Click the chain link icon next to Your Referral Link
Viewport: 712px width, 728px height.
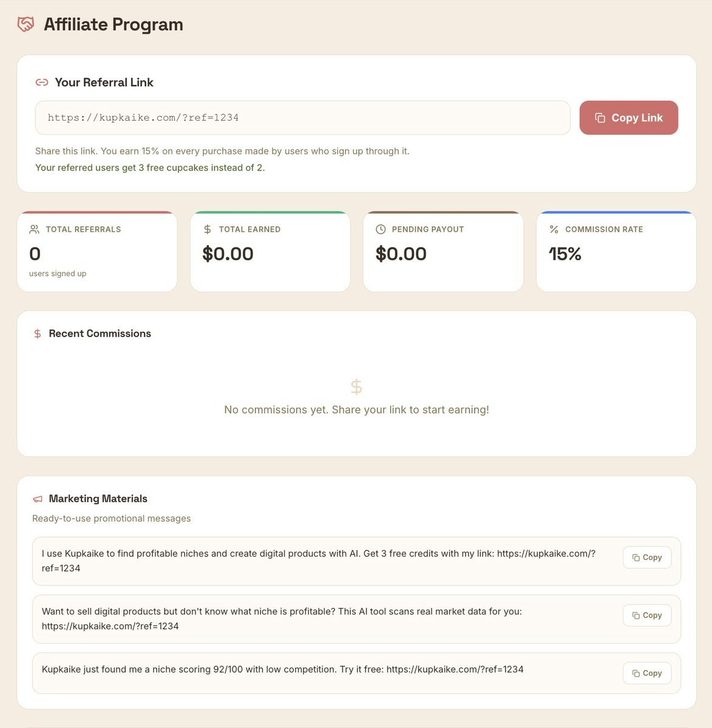click(x=42, y=82)
